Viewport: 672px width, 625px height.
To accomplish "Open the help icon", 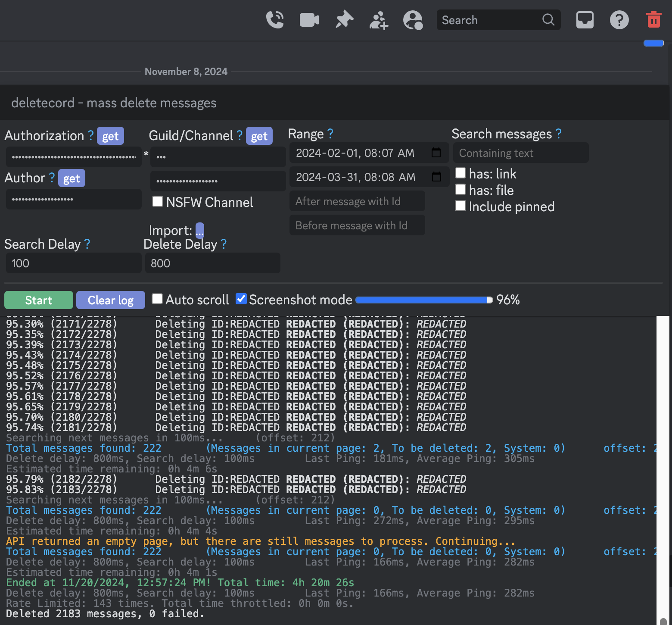I will [619, 20].
